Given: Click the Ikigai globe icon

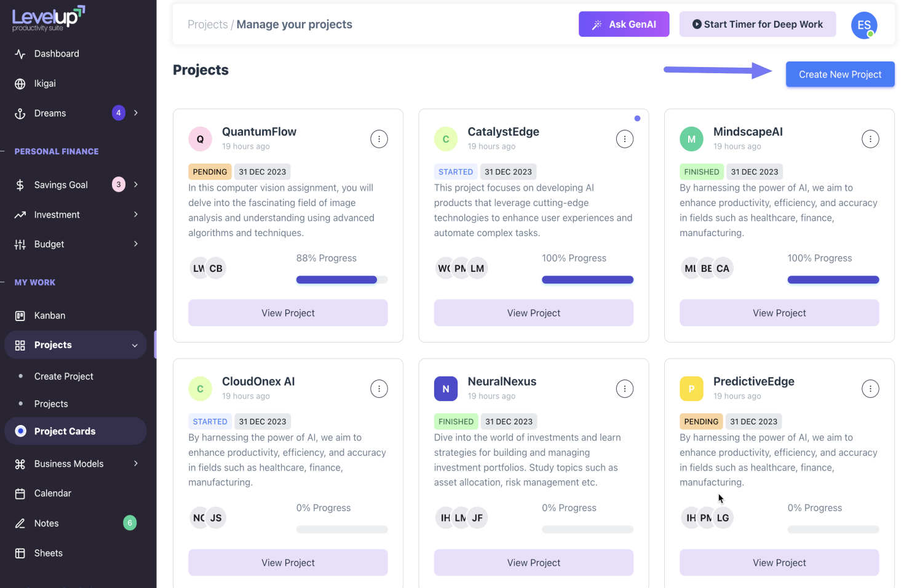Looking at the screenshot, I should 20,84.
